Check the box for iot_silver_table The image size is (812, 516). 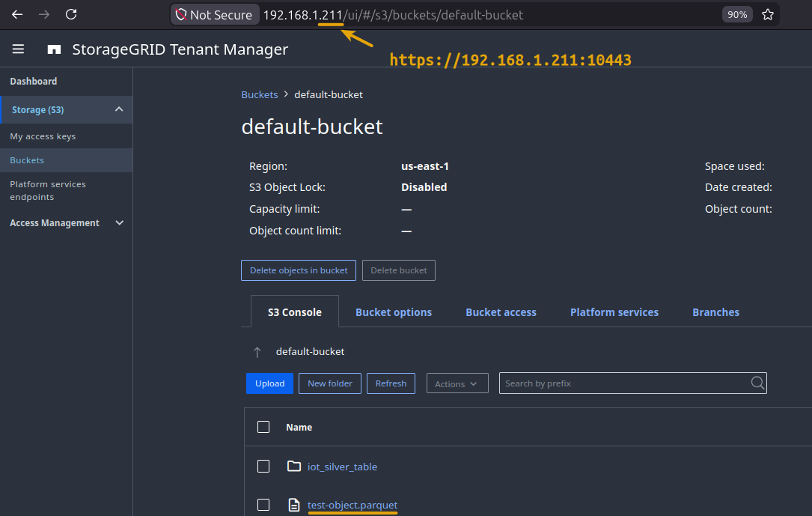[x=263, y=467]
